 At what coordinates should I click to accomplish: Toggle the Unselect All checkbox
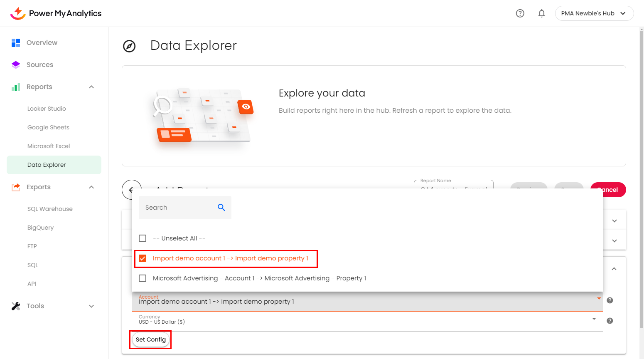point(143,238)
